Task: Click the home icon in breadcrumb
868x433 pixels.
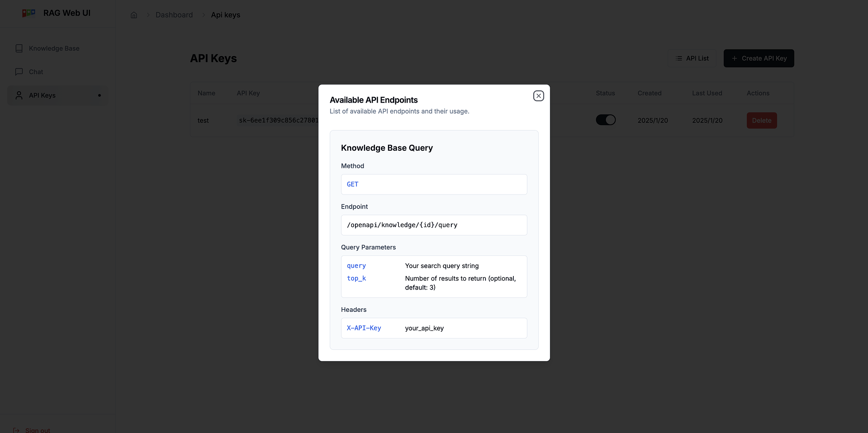Action: click(134, 15)
